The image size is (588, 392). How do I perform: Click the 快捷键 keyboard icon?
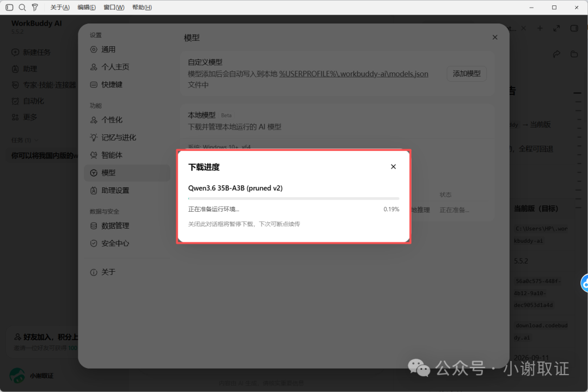[x=94, y=84]
